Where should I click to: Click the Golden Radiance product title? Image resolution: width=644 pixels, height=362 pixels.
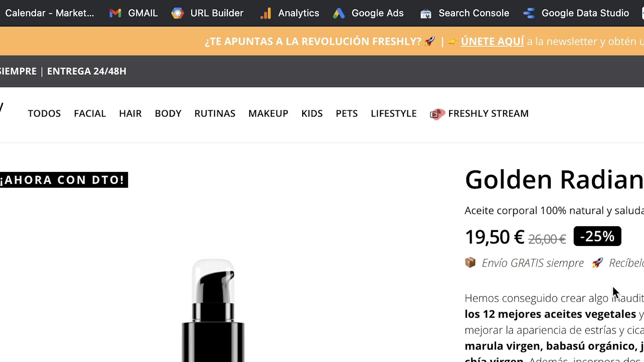point(554,180)
